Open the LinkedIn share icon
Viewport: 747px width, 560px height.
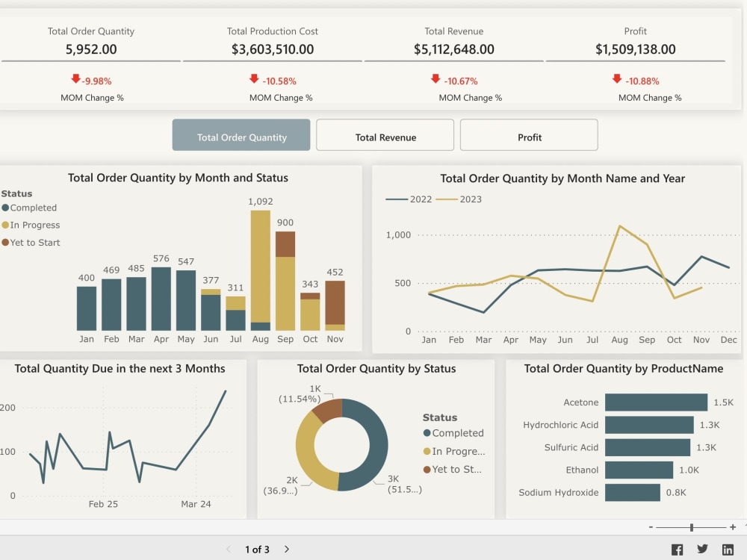coord(728,549)
